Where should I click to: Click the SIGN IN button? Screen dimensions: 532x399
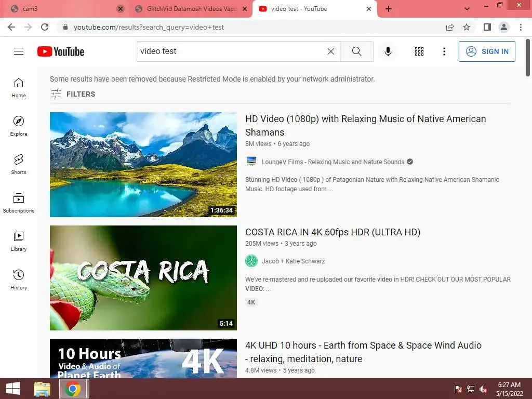tap(487, 51)
